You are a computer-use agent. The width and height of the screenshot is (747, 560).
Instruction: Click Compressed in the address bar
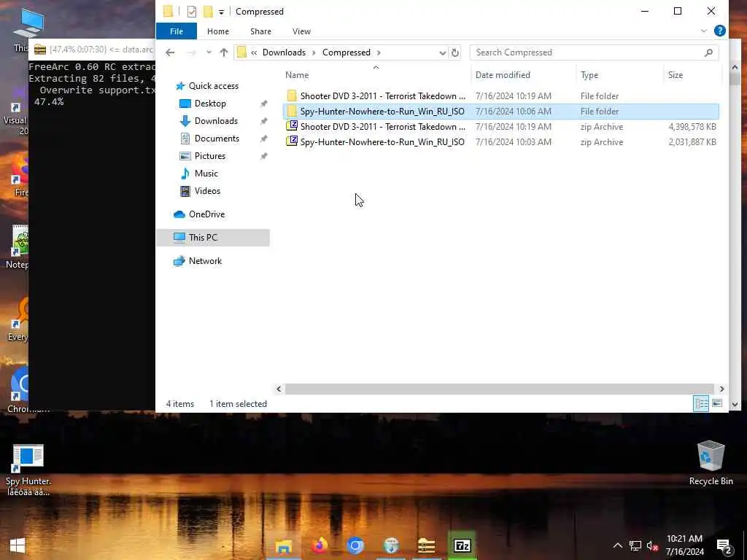click(x=347, y=52)
